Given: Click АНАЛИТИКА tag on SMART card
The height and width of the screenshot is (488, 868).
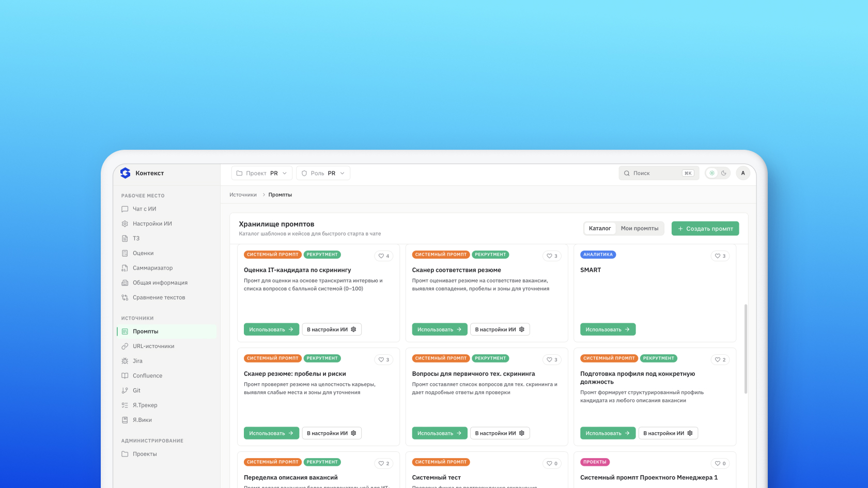Looking at the screenshot, I should (598, 255).
